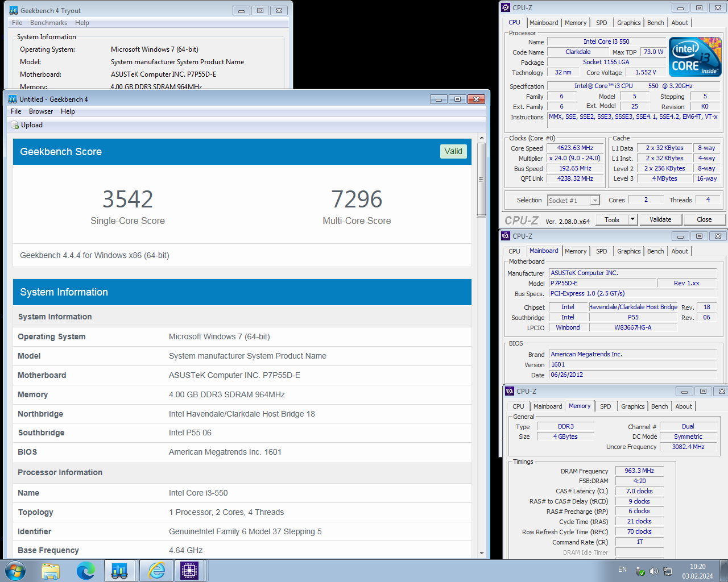Viewport: 728px width, 582px height.
Task: Open Windows Explorer from the taskbar
Action: [51, 571]
